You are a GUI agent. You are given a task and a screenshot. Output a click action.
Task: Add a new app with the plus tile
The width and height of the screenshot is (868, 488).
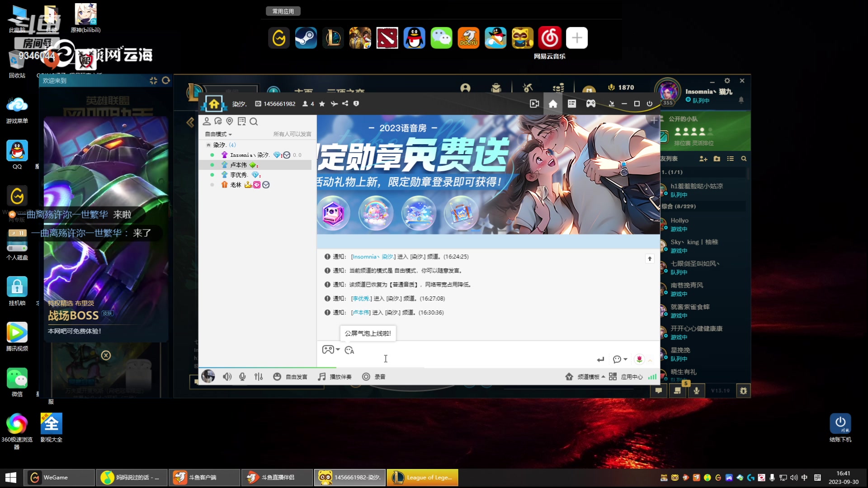pos(577,38)
